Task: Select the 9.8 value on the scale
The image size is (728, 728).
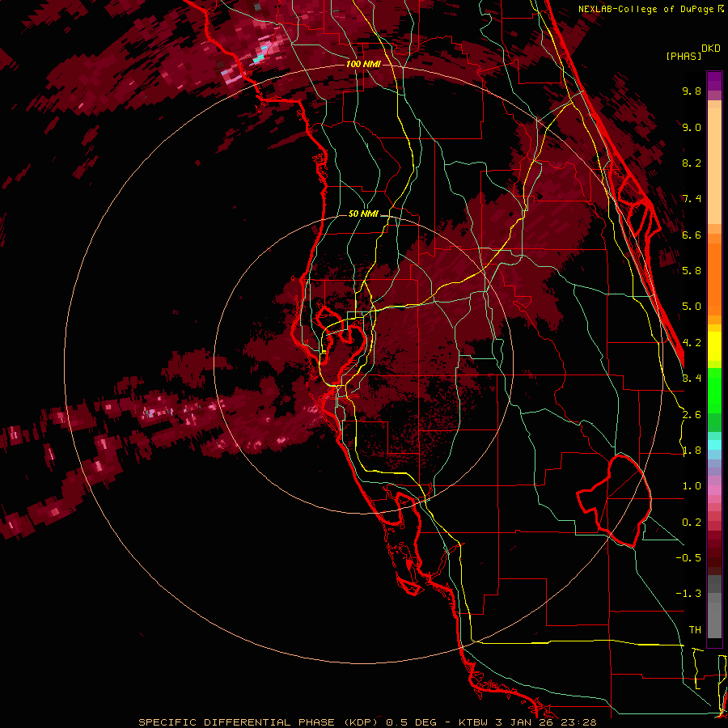Action: [x=692, y=91]
